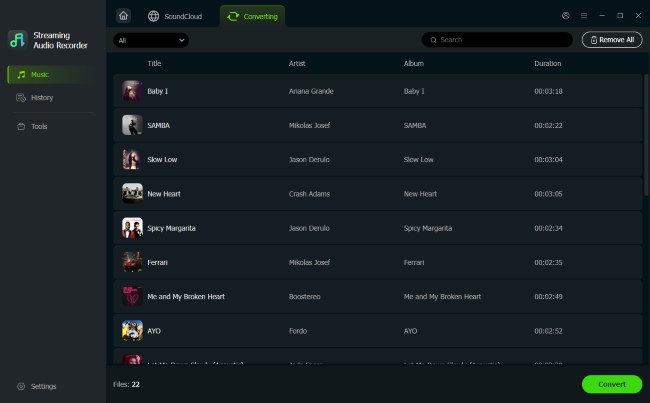Click artist 'Boostereo'
650x403 pixels.
(304, 297)
